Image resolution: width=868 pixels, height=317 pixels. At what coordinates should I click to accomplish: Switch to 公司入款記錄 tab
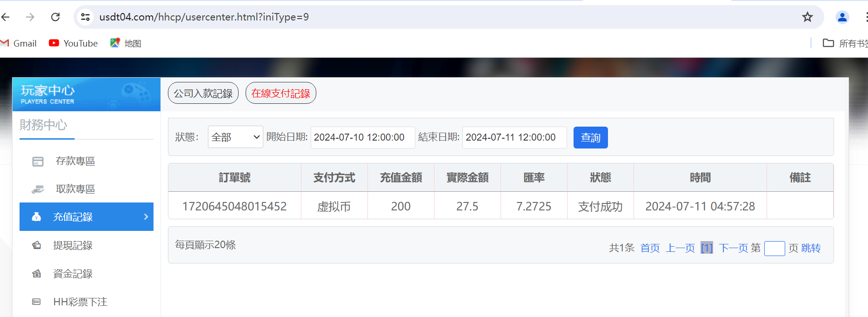[x=203, y=93]
